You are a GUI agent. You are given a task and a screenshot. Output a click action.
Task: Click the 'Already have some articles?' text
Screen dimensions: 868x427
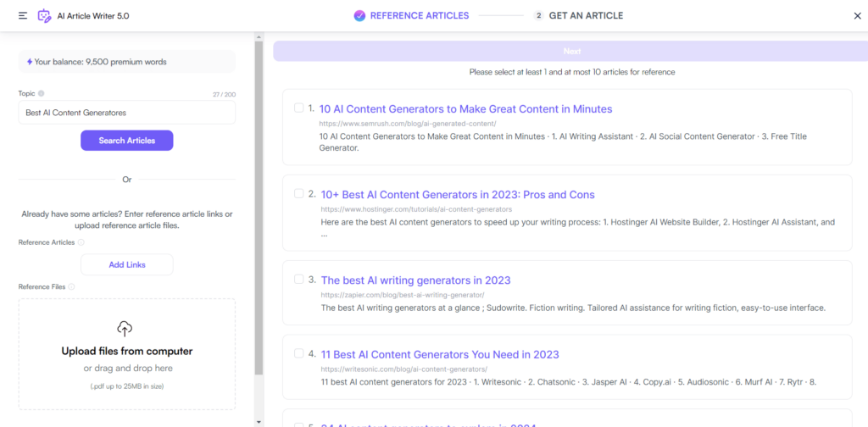point(127,219)
